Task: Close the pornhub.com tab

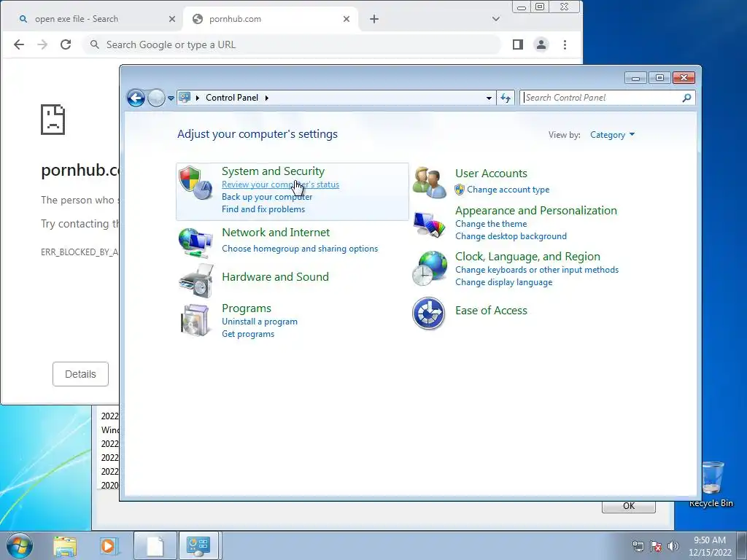Action: click(347, 19)
